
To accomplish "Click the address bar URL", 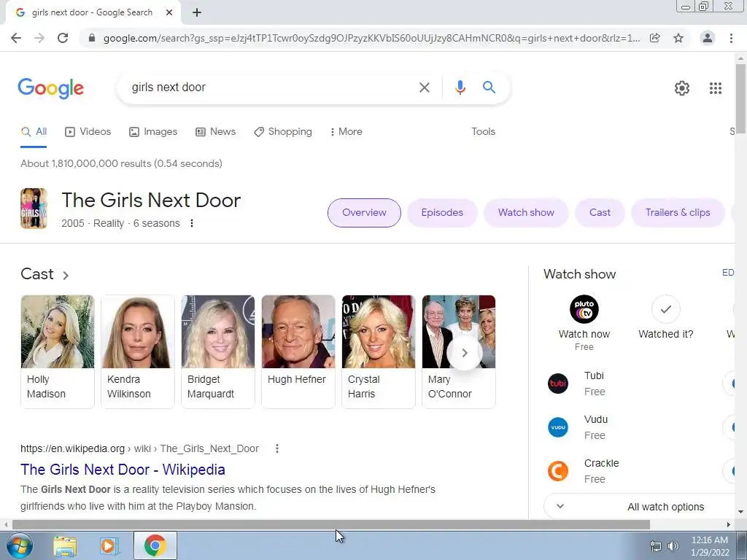I will tap(371, 38).
